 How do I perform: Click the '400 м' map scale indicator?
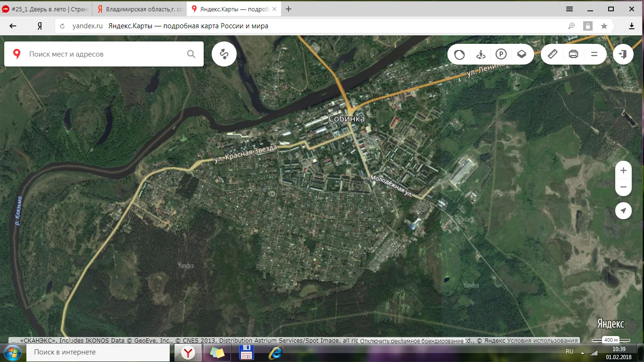611,340
